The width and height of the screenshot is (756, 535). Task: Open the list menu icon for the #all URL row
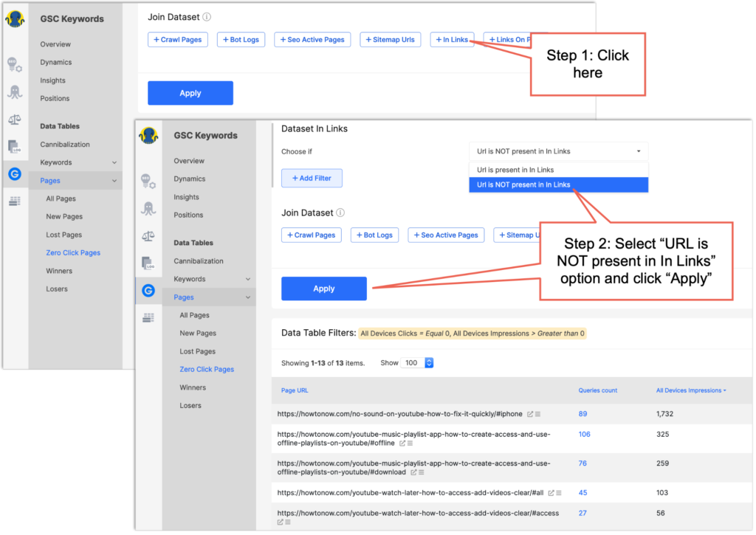click(559, 493)
